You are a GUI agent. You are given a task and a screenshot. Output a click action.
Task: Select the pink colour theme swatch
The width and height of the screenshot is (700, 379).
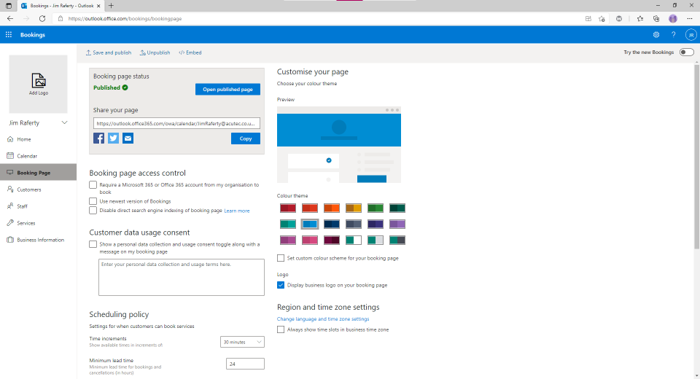[310, 240]
